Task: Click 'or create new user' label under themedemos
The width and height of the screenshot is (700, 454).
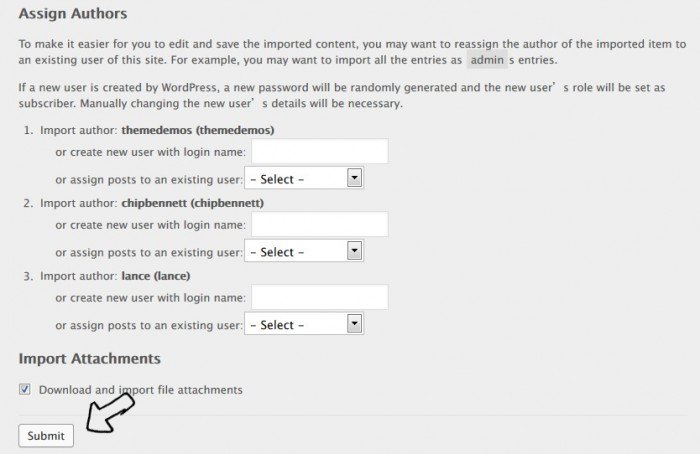Action: pyautogui.click(x=150, y=152)
